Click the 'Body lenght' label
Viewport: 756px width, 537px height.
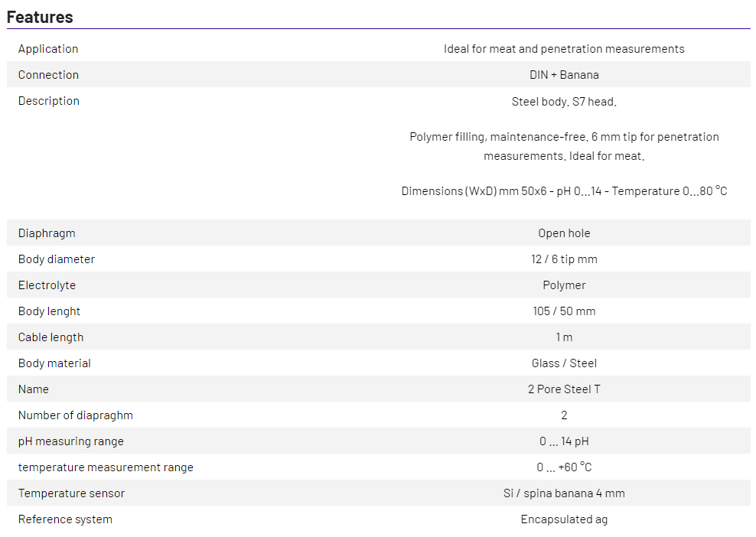tap(49, 311)
